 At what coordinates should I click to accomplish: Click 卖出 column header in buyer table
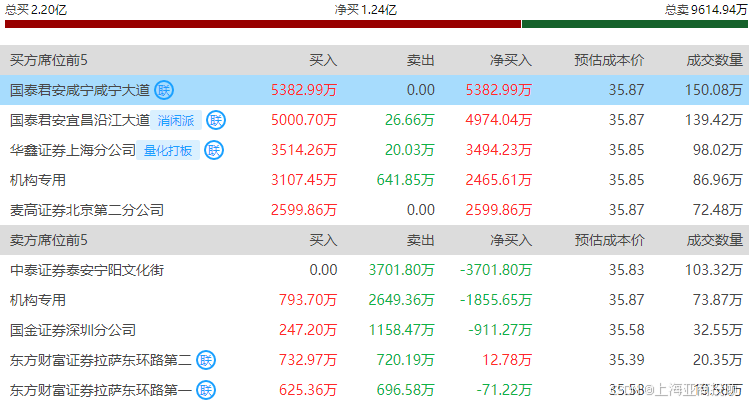tap(421, 60)
